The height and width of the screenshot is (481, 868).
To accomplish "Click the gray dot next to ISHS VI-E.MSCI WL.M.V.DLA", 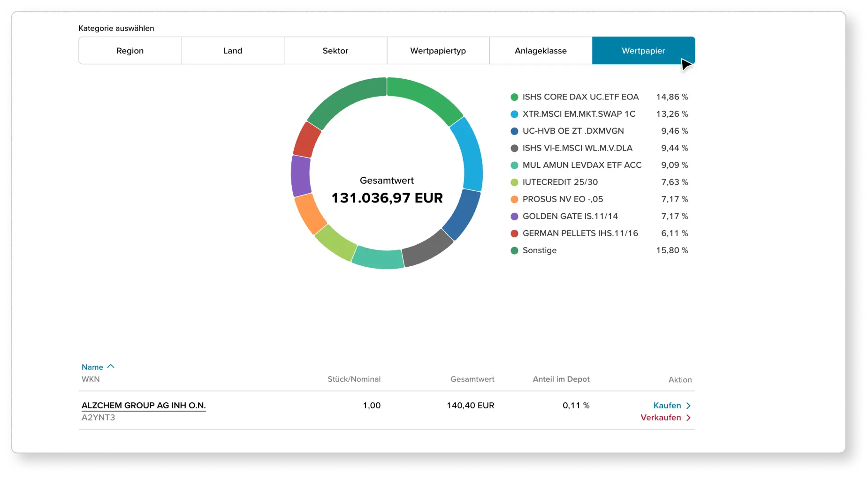I will coord(514,148).
